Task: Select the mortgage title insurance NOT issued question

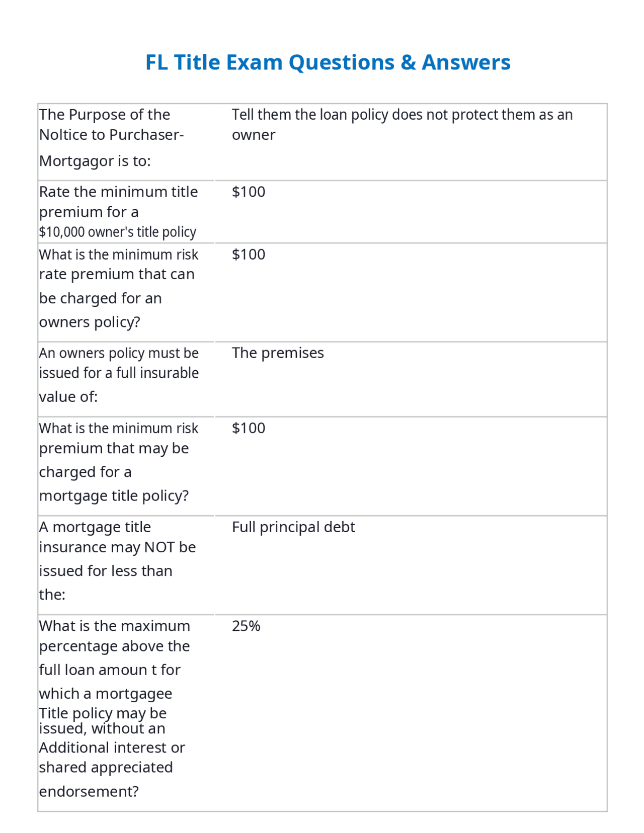Action: 126,565
